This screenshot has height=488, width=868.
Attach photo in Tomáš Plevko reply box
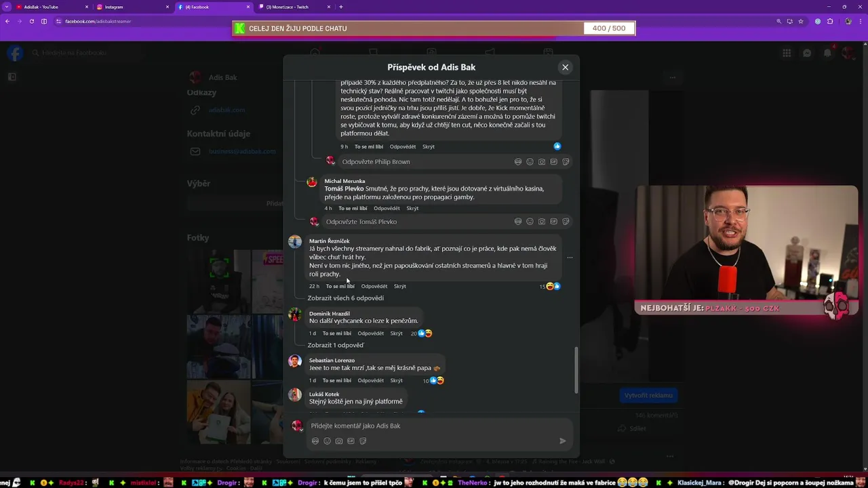click(x=542, y=222)
